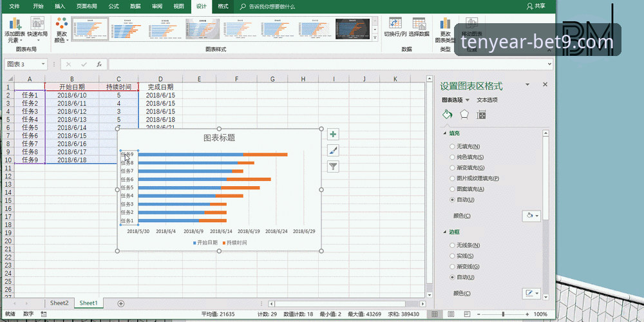Add a new sheet with plus icon
Screen dimensions: 644x322
[x=121, y=303]
